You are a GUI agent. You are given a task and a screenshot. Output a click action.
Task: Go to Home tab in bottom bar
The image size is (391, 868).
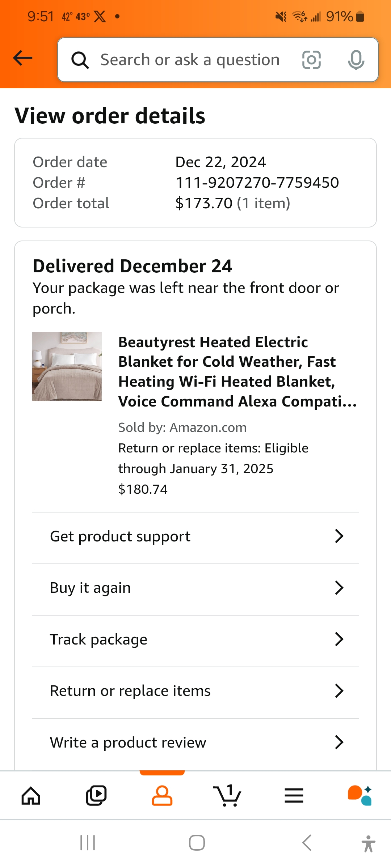click(x=31, y=796)
